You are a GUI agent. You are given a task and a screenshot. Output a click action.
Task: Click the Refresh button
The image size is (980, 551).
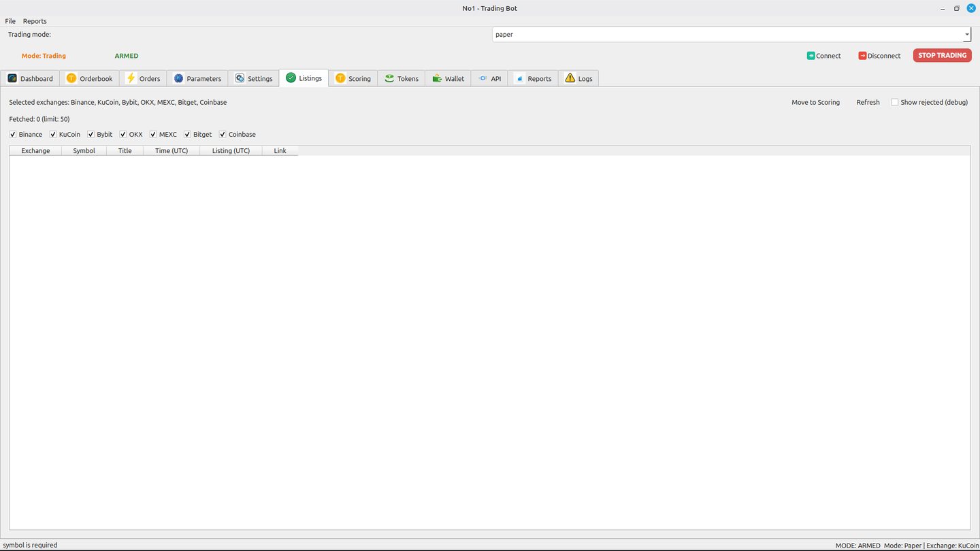click(x=868, y=102)
